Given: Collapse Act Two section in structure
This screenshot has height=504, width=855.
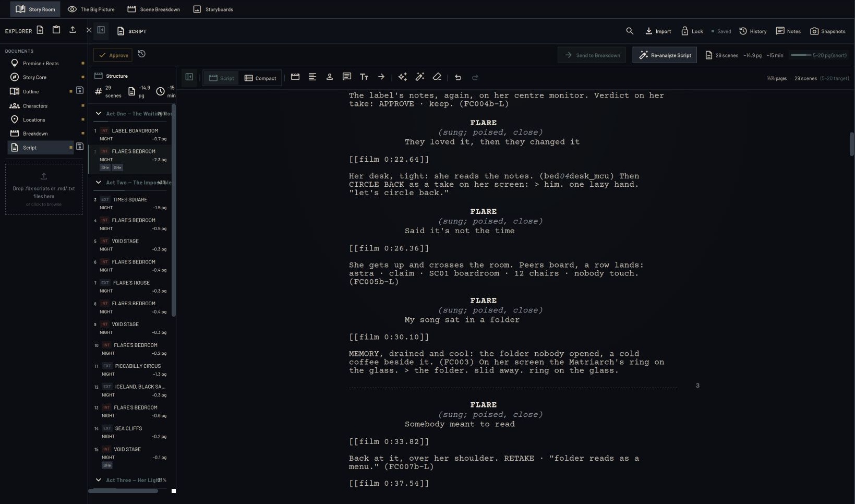Looking at the screenshot, I should (98, 182).
